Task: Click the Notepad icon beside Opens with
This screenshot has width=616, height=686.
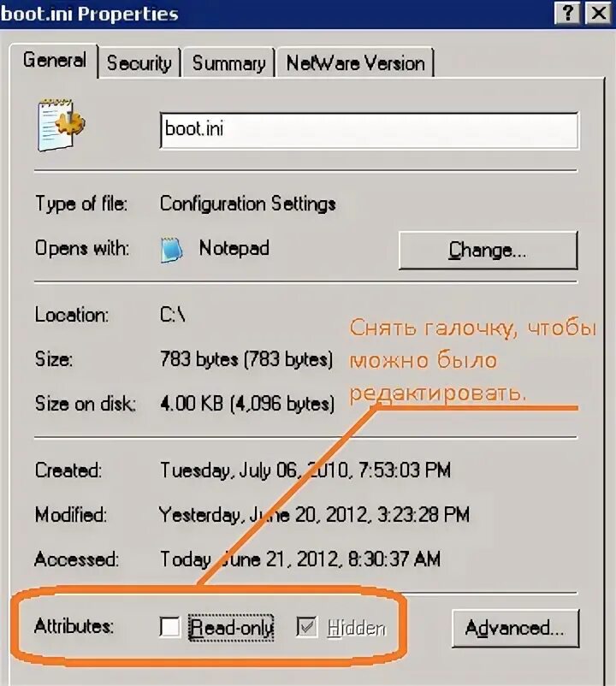Action: [x=171, y=250]
